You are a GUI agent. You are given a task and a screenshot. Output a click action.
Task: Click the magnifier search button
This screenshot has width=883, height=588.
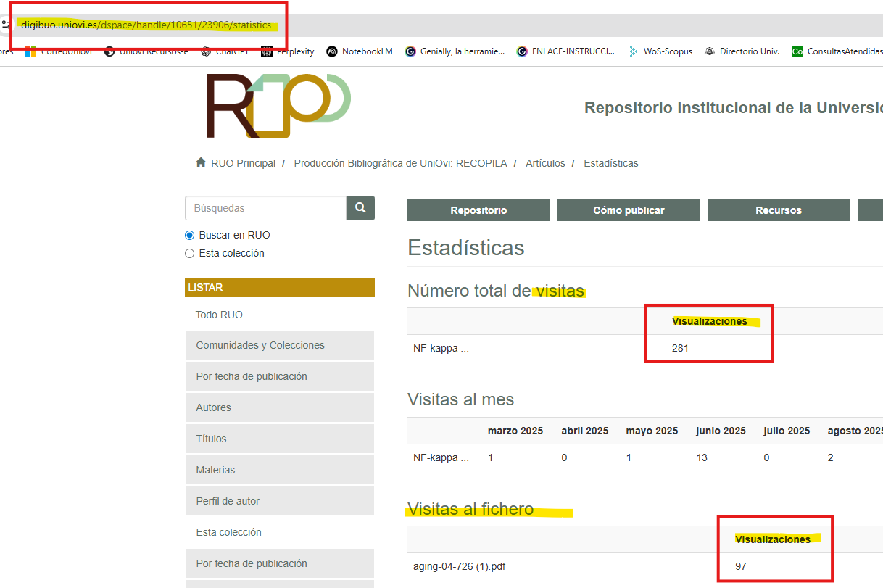point(360,208)
